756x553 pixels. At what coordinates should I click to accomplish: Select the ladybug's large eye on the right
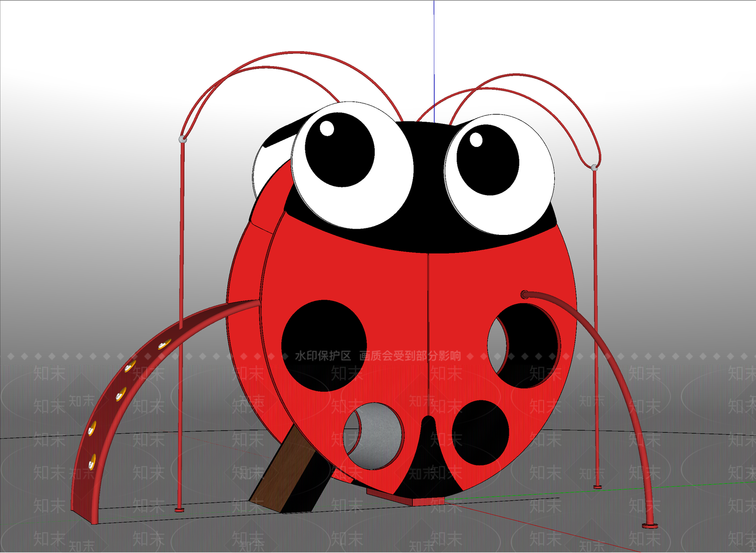pos(499,174)
